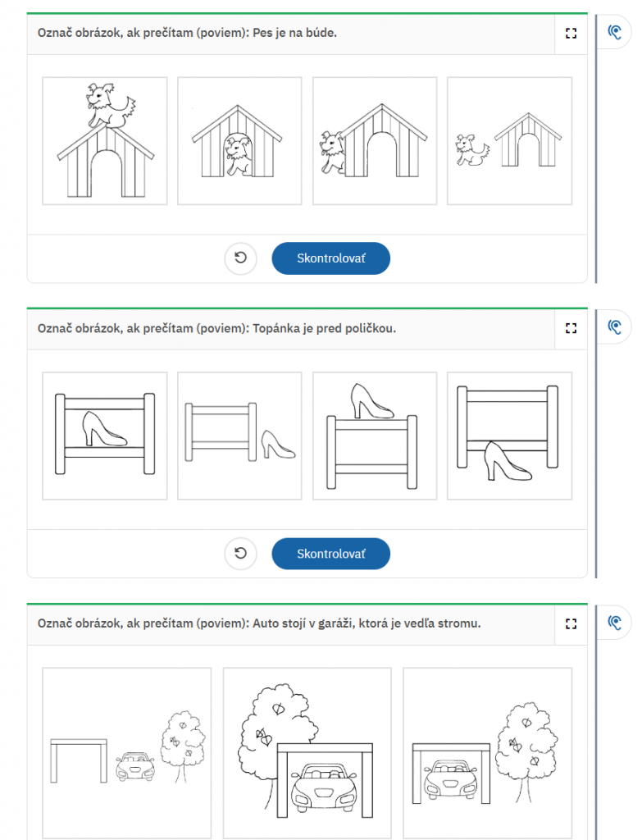This screenshot has width=642, height=840.
Task: Select picture of car in garage beside tree
Action: click(x=487, y=753)
